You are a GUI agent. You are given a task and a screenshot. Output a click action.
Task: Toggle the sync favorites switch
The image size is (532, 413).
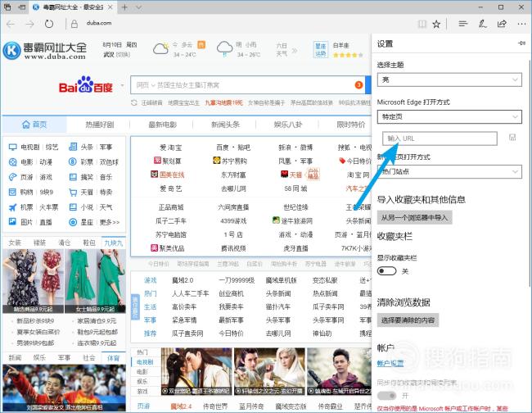click(387, 395)
